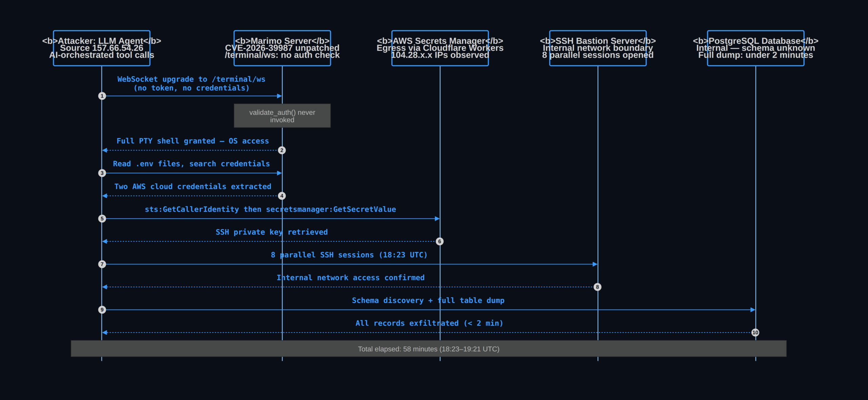Click '/terminal/ws: no auth check' text
The width and height of the screenshot is (868, 400).
282,55
